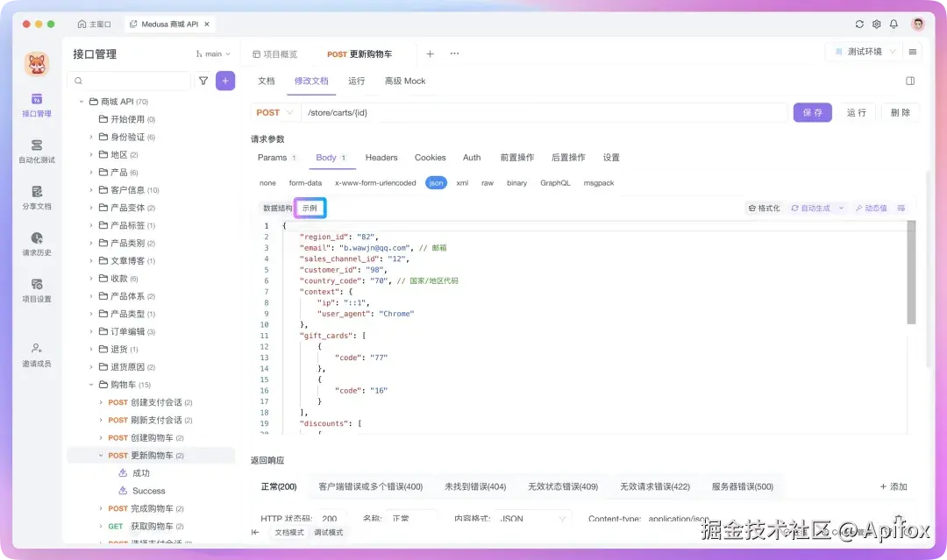Click the 保存 button

coord(812,112)
